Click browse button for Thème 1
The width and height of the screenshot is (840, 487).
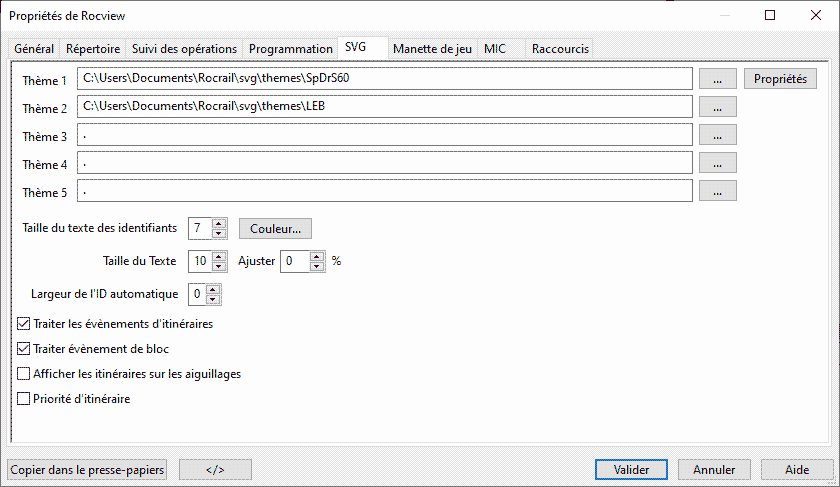717,79
